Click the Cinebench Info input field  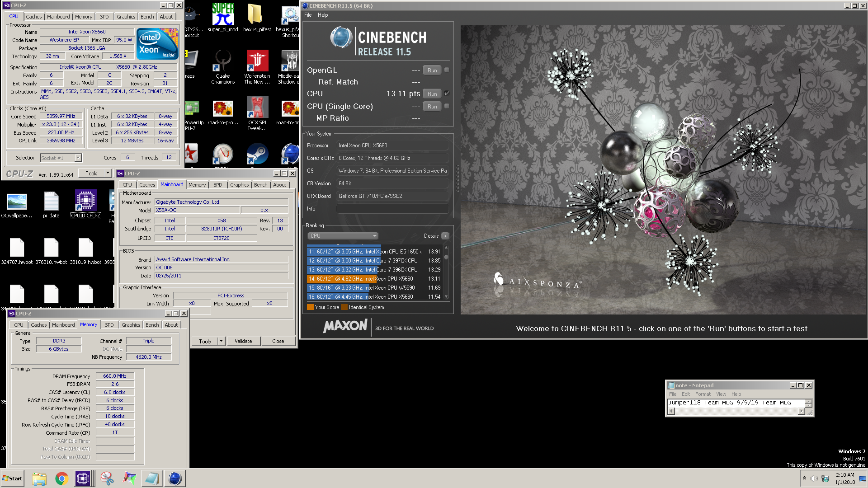392,209
